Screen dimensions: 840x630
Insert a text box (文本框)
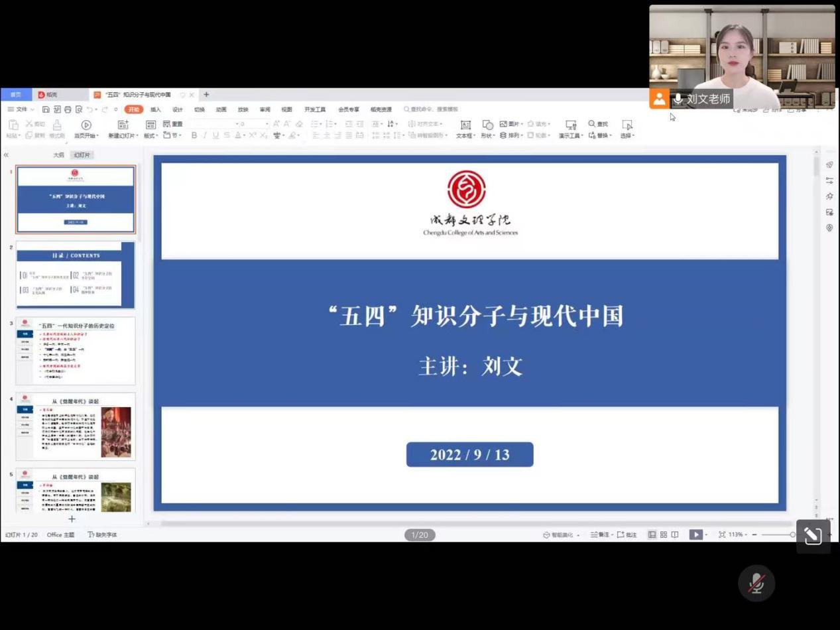(465, 125)
